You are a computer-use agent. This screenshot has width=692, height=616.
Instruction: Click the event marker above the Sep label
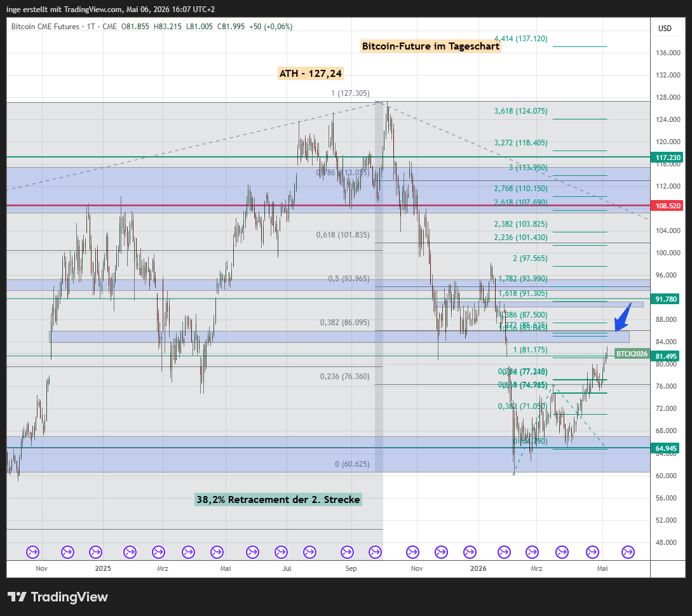tap(348, 552)
